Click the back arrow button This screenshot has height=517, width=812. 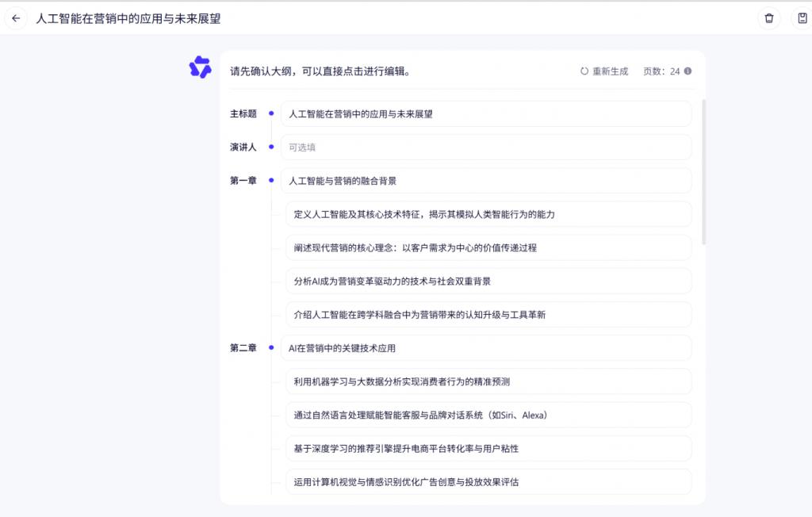(16, 18)
